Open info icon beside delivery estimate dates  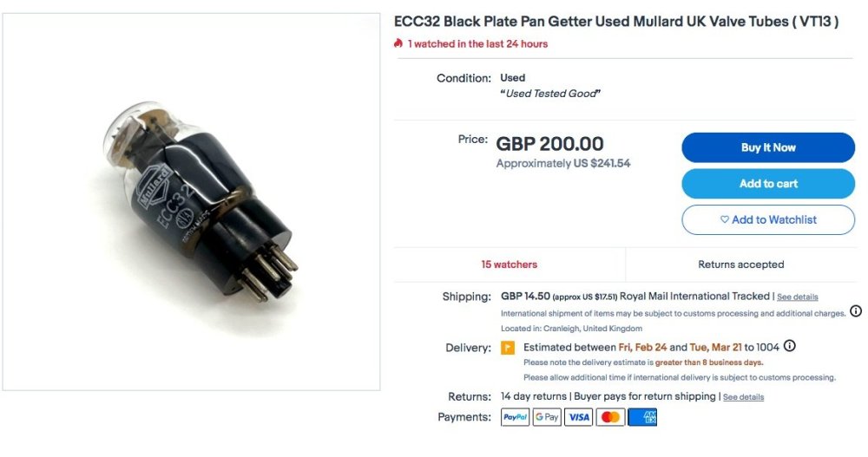[x=789, y=346]
